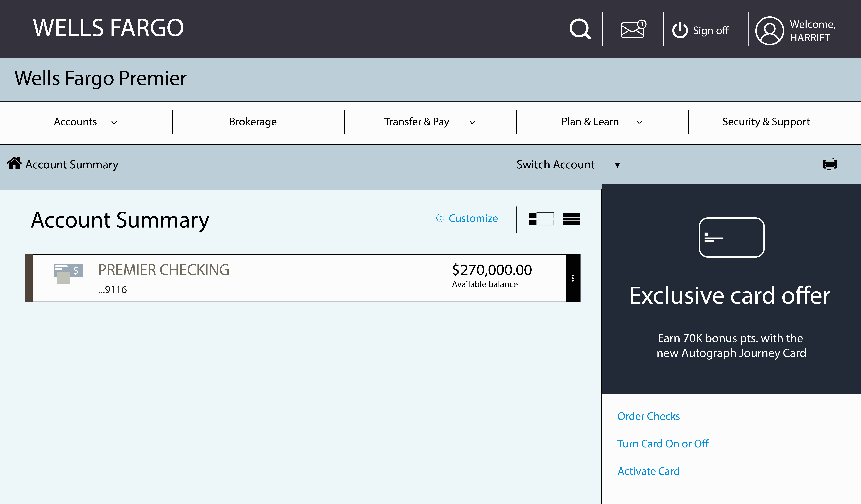Click the account number ...9116
The image size is (861, 504).
[112, 290]
